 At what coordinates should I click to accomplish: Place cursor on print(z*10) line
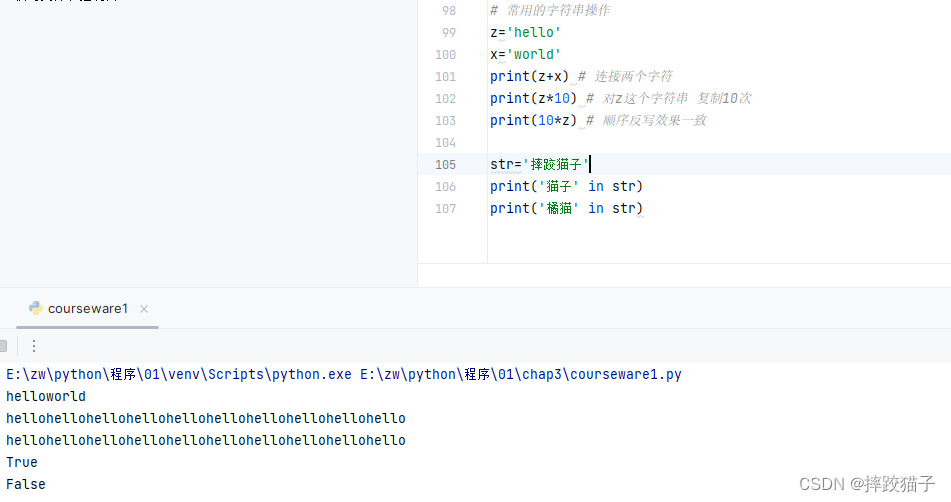point(534,98)
